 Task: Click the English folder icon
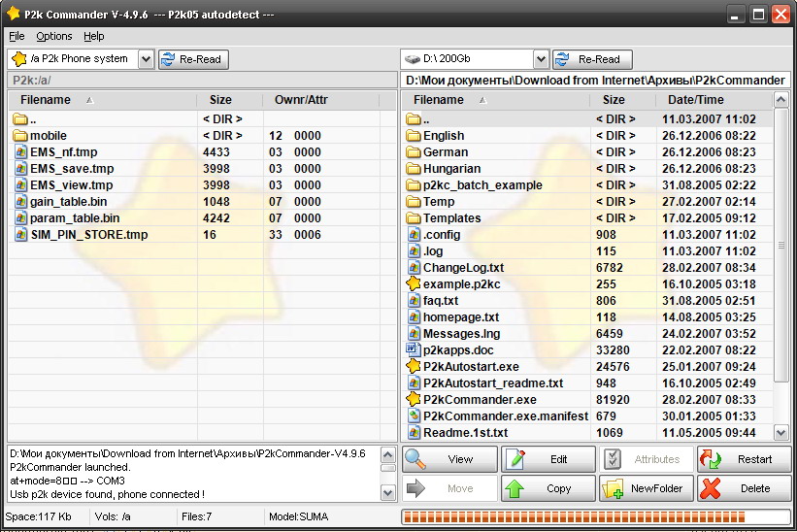point(414,136)
